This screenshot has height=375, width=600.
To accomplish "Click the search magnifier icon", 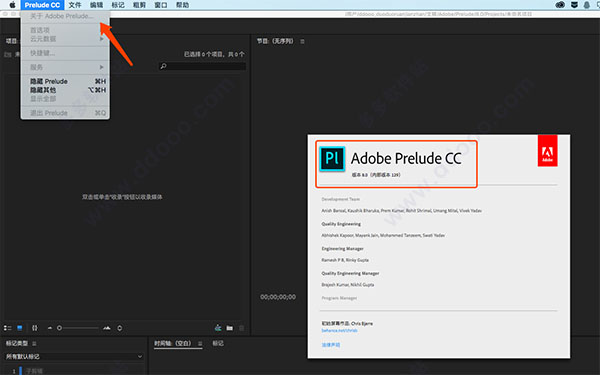I will click(x=163, y=66).
